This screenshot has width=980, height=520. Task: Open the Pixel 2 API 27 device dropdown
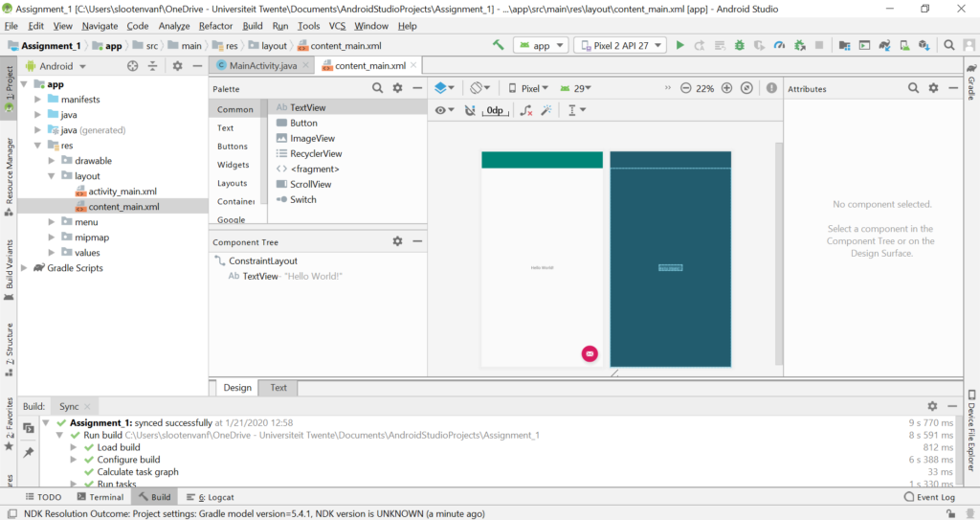[x=620, y=45]
